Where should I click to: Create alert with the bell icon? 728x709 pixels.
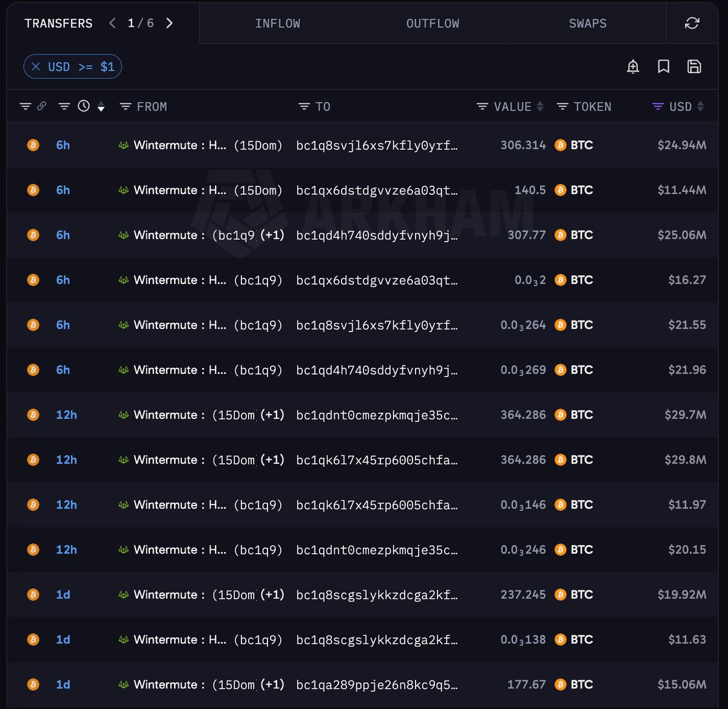click(x=633, y=66)
